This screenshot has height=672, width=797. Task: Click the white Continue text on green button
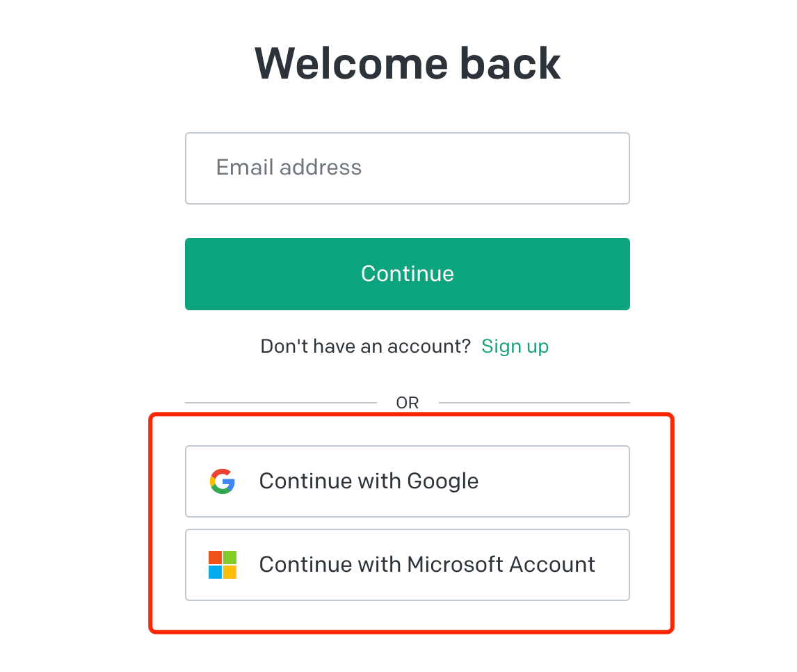(408, 273)
